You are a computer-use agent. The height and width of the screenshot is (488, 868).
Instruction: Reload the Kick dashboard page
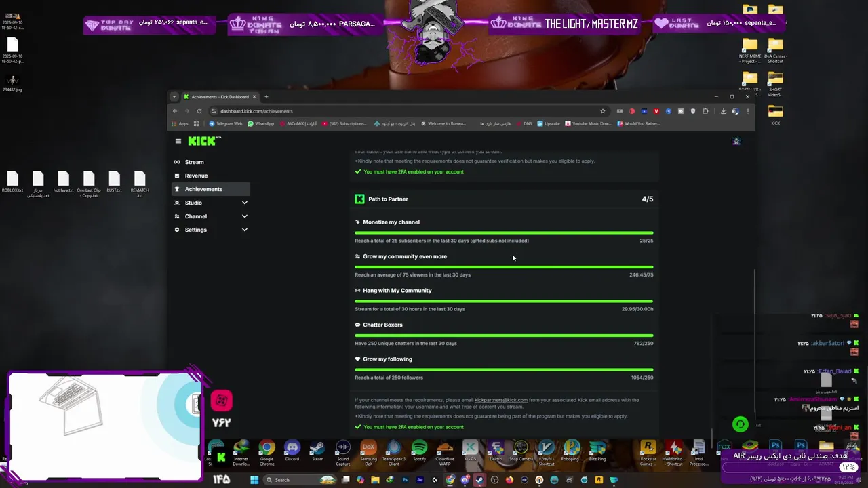click(199, 111)
